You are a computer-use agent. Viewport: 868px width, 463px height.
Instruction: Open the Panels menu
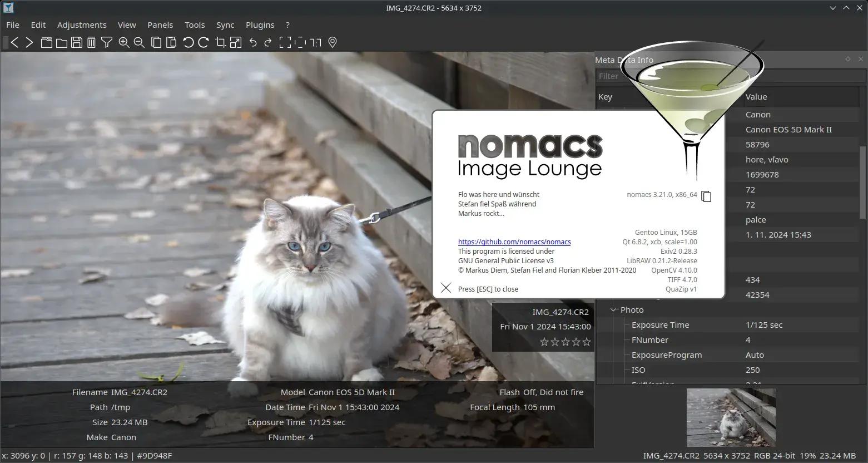point(160,25)
